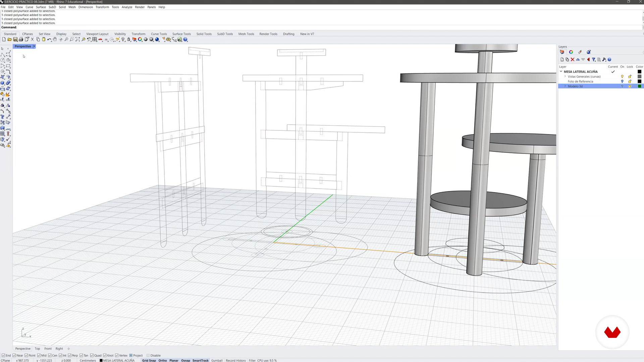Toggle Grid Snap in status bar
Image resolution: width=644 pixels, height=362 pixels.
(149, 360)
